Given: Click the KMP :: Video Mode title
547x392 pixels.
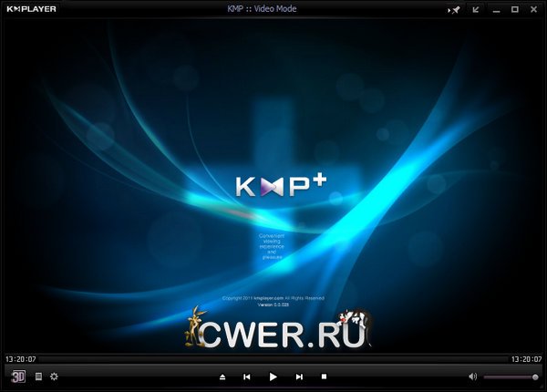Looking at the screenshot, I should click(x=262, y=9).
